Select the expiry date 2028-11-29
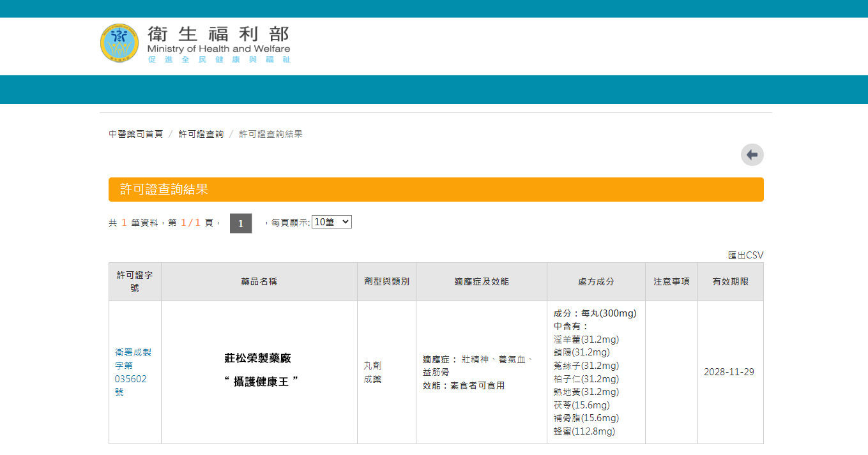868x455 pixels. (x=729, y=372)
